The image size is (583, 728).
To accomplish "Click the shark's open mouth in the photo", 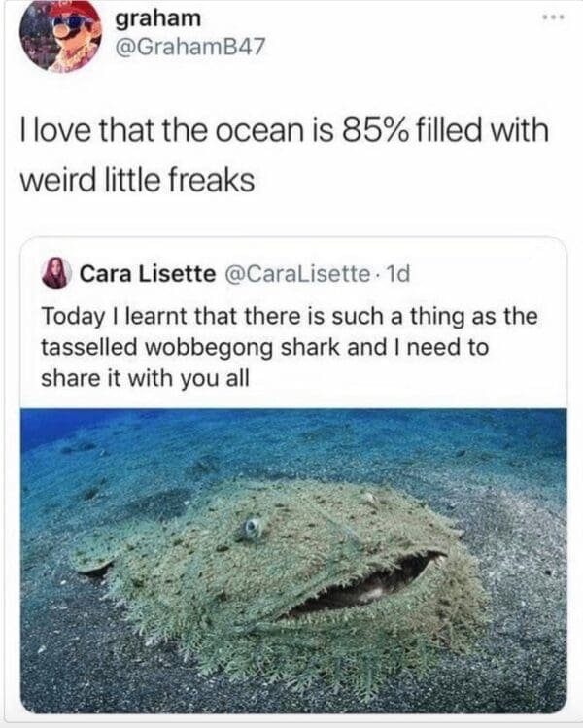I will (364, 585).
